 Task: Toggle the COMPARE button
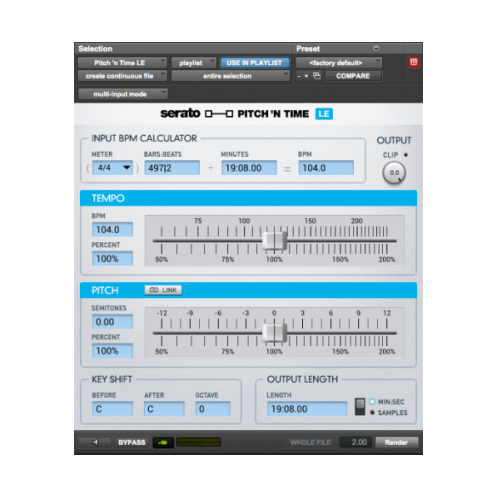pyautogui.click(x=353, y=76)
